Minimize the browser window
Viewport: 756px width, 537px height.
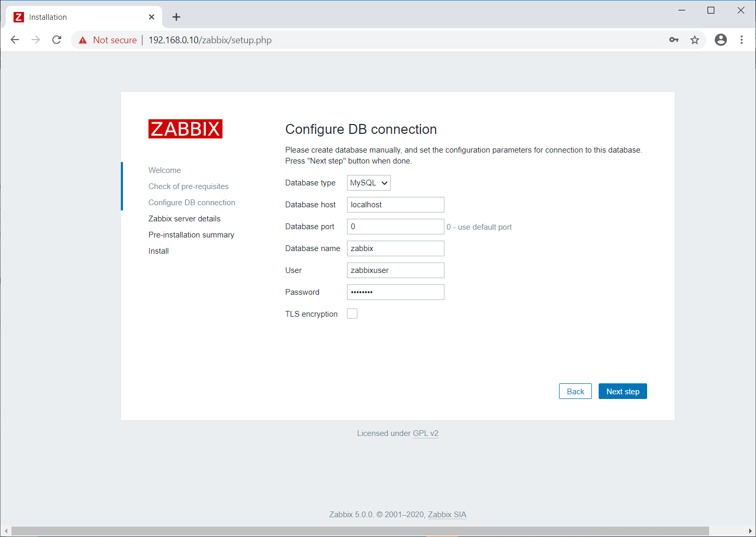click(681, 10)
